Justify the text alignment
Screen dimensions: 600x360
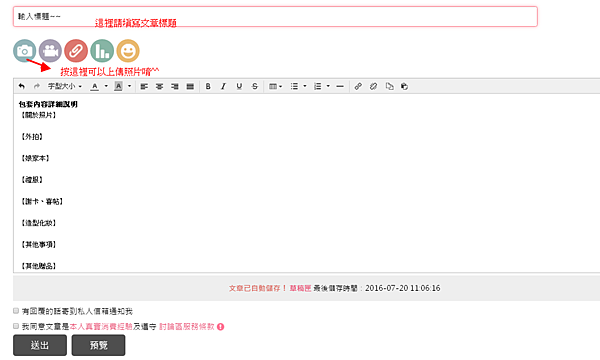(190, 86)
